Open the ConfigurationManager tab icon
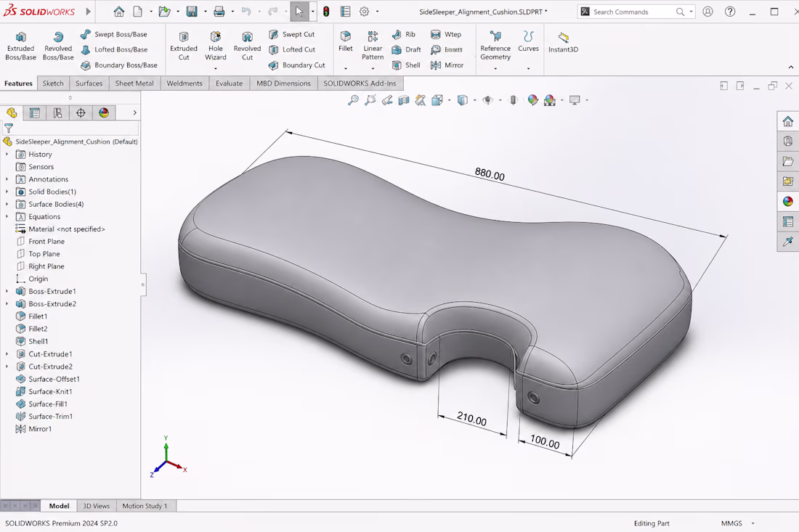799x532 pixels. [x=57, y=112]
